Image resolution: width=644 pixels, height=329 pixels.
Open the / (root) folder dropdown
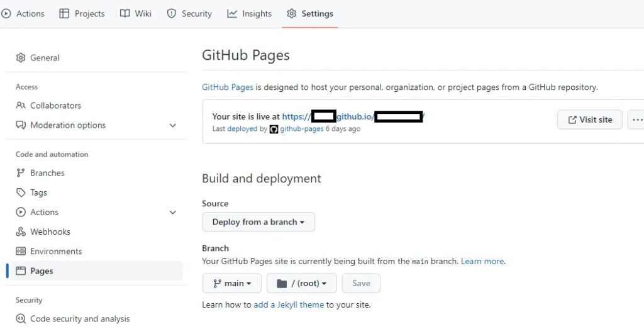301,283
